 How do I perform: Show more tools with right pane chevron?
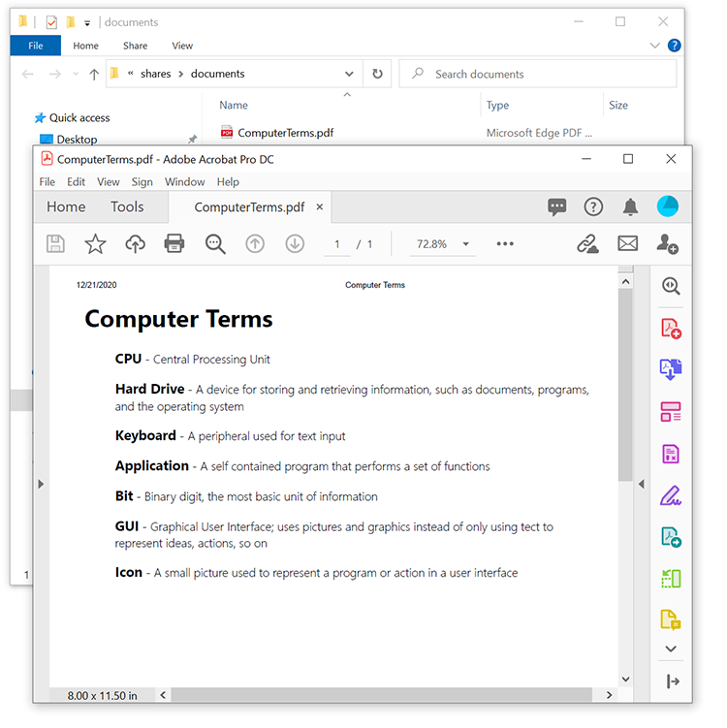pyautogui.click(x=671, y=649)
